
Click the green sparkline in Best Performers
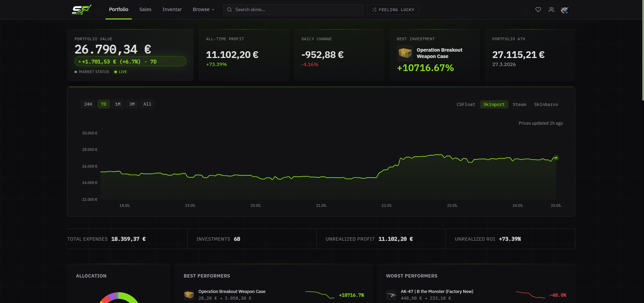[x=320, y=295]
